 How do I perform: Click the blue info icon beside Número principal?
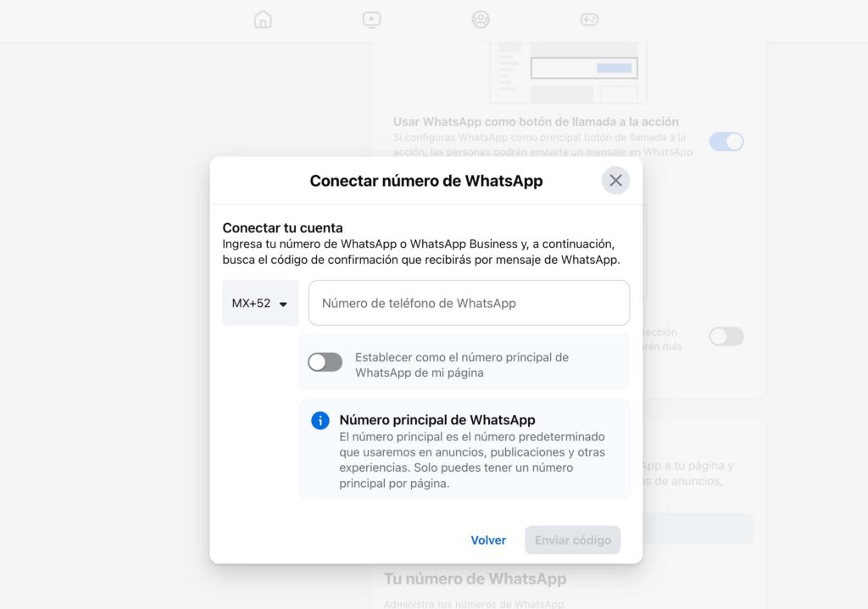click(x=320, y=421)
